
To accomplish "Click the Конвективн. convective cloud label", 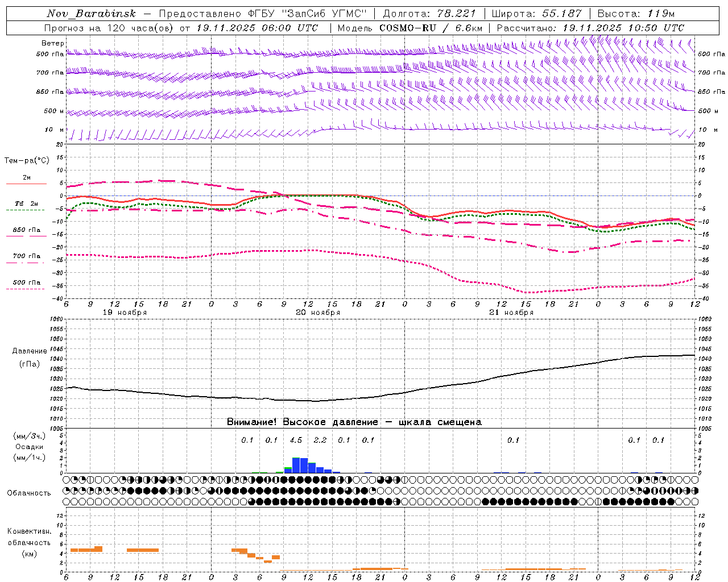I will [29, 531].
